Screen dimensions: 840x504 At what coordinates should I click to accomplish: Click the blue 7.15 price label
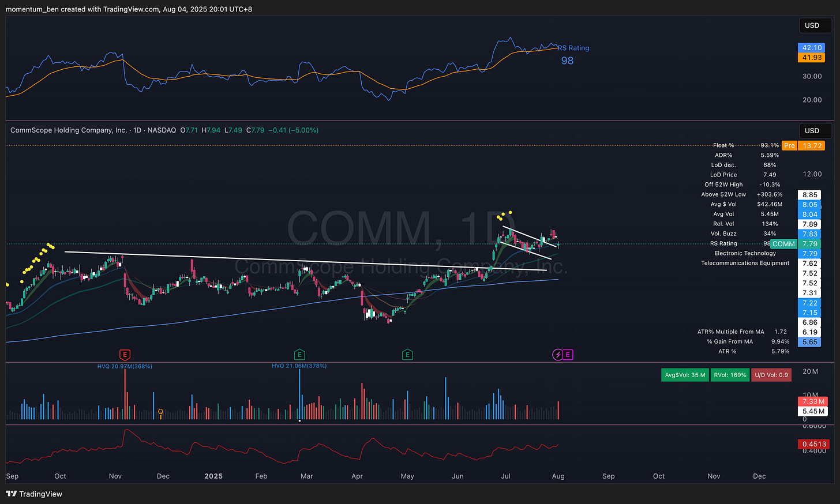[x=809, y=313]
